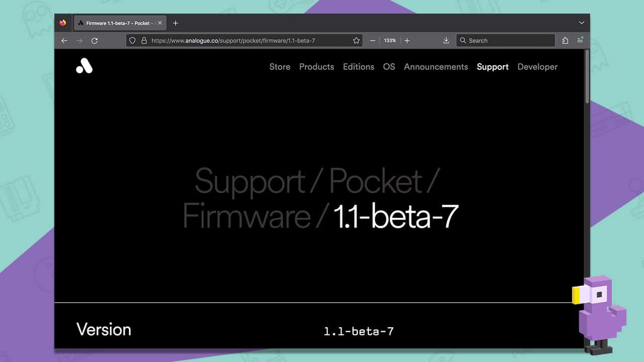Screen dimensions: 644x362
Task: Click the monospace 1.1-beta-7 version value
Action: tap(359, 331)
